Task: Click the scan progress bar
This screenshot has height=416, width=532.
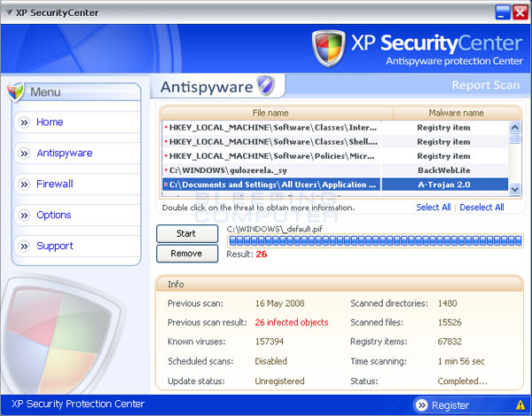Action: (x=375, y=241)
